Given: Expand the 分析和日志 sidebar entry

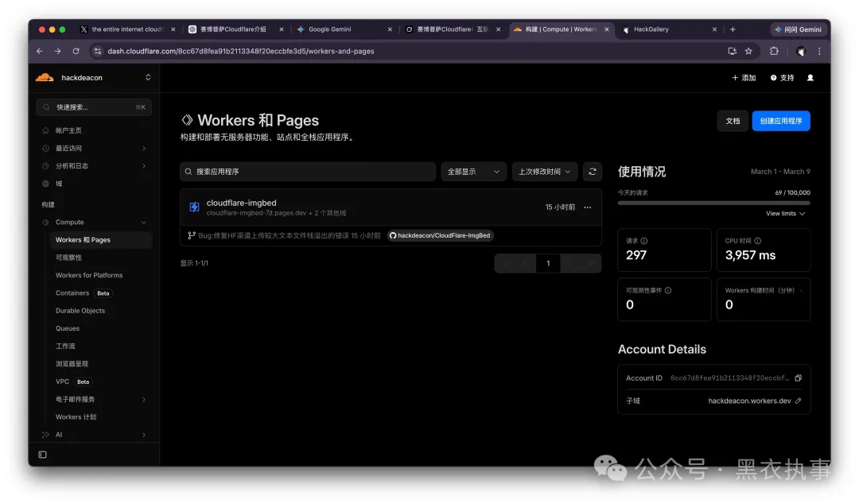Looking at the screenshot, I should 144,166.
